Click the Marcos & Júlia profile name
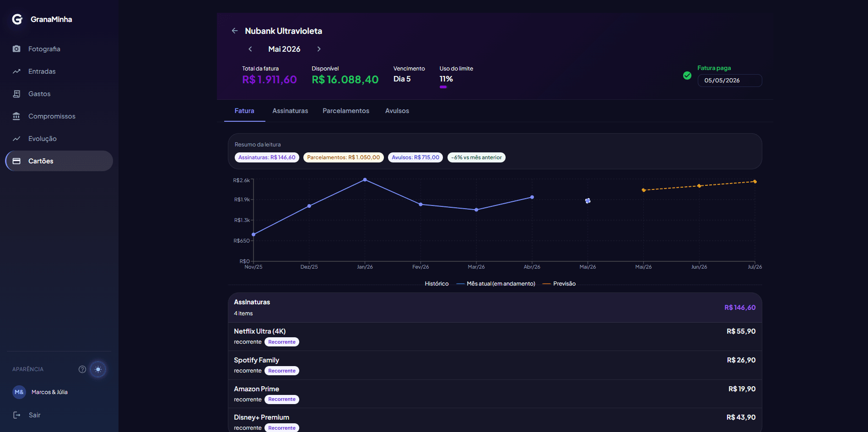868x432 pixels. 49,392
